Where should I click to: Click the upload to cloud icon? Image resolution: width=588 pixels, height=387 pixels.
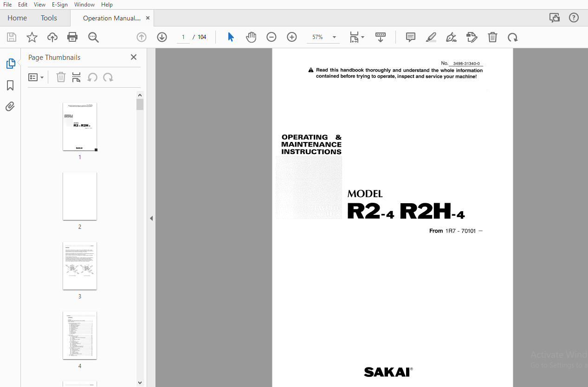coord(52,37)
